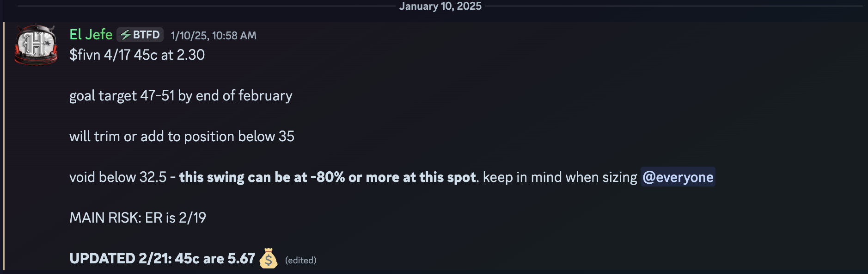Click the (edited) label
This screenshot has width=868, height=274.
301,260
